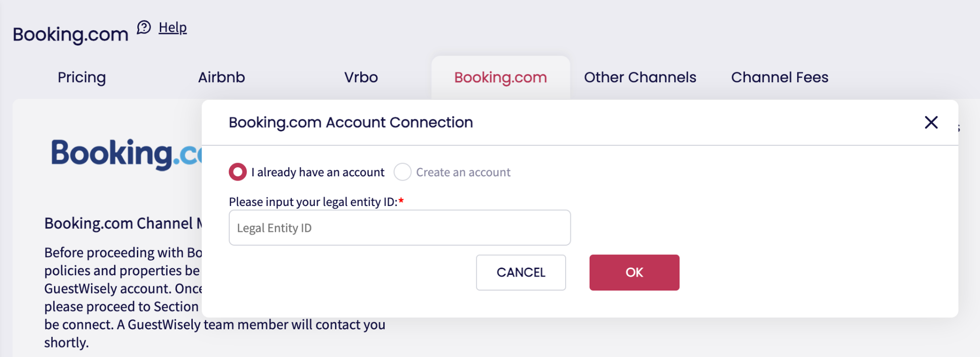The width and height of the screenshot is (980, 357).
Task: Select the 'I already have an account' radio button
Action: (x=238, y=172)
